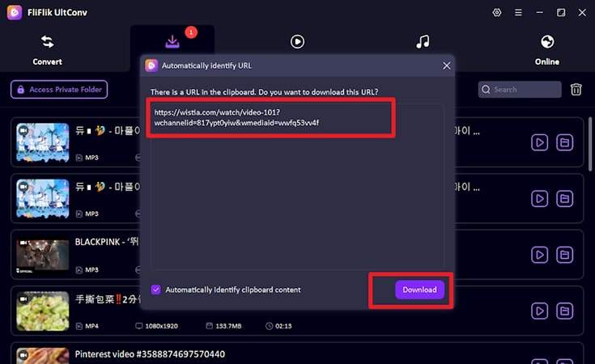The image size is (595, 364).
Task: Click the dialog's app logo icon
Action: [x=151, y=66]
